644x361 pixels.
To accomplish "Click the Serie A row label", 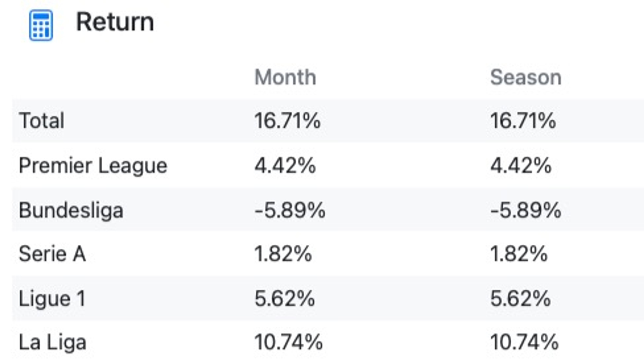I will click(52, 254).
